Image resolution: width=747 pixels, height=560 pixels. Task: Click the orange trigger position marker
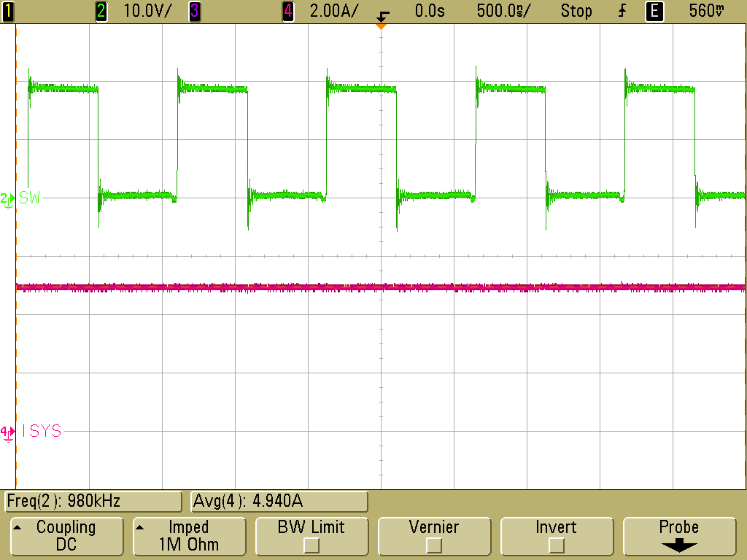coord(381,26)
